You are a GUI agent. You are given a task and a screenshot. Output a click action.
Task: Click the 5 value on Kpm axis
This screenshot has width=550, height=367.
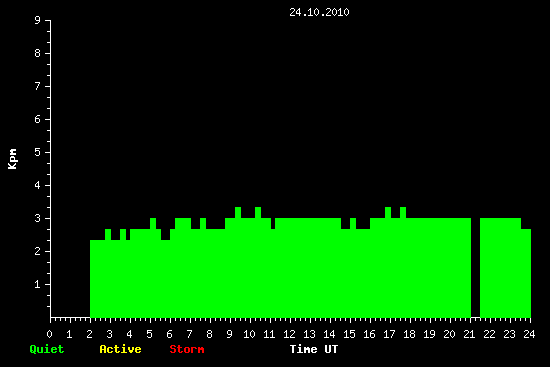tap(38, 152)
